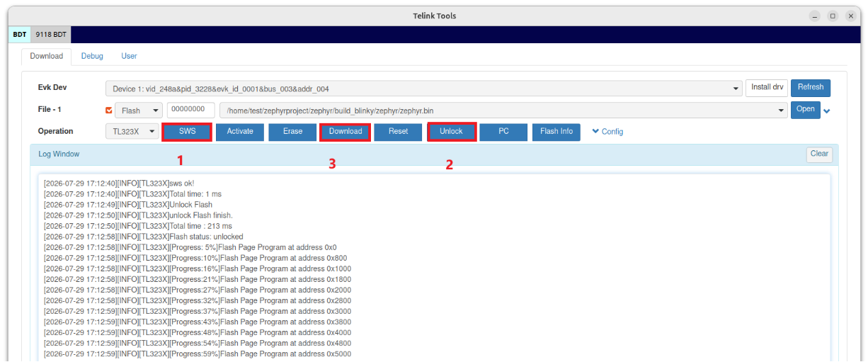Image resolution: width=868 pixels, height=362 pixels.
Task: Click the 'sws ok!' log line
Action: pos(119,183)
